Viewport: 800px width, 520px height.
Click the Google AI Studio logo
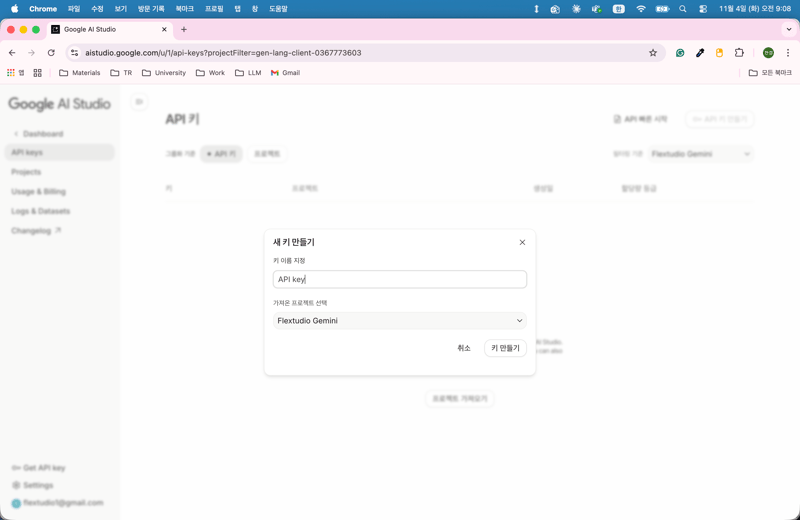pyautogui.click(x=59, y=104)
